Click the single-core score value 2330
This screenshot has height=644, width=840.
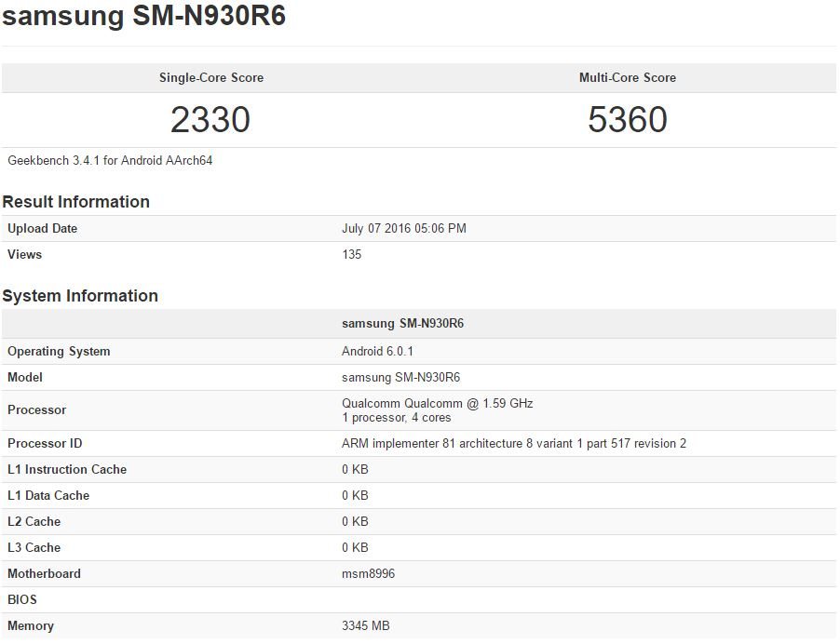[x=210, y=119]
